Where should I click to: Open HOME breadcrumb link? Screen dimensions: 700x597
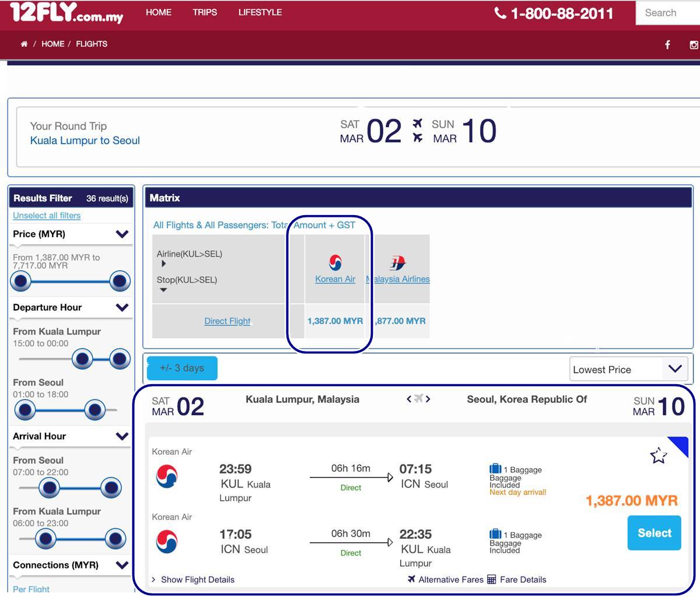(x=53, y=44)
